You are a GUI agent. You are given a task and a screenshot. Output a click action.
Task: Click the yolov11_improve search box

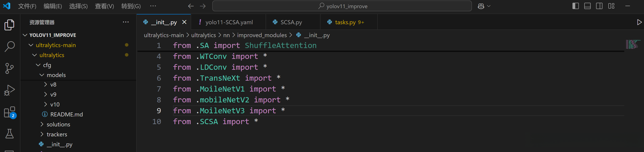(x=342, y=6)
